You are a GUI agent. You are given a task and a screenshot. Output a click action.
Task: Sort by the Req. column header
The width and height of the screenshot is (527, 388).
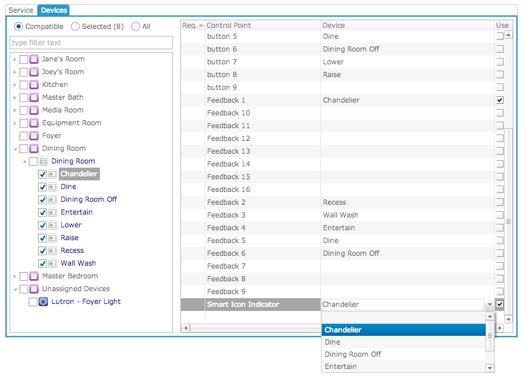click(193, 25)
